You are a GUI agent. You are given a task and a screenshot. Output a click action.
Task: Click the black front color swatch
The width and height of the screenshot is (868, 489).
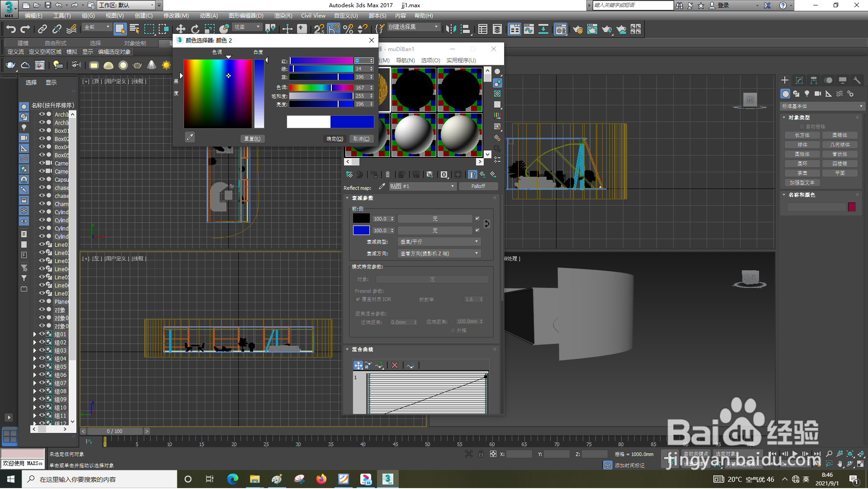[361, 219]
